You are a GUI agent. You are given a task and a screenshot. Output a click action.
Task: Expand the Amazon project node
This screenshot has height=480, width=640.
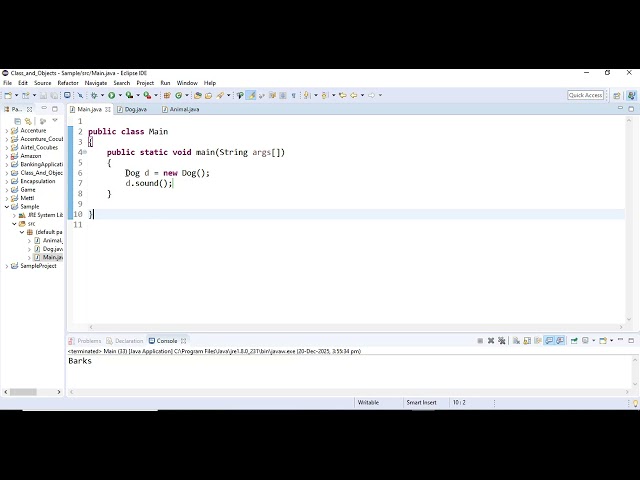[7, 156]
